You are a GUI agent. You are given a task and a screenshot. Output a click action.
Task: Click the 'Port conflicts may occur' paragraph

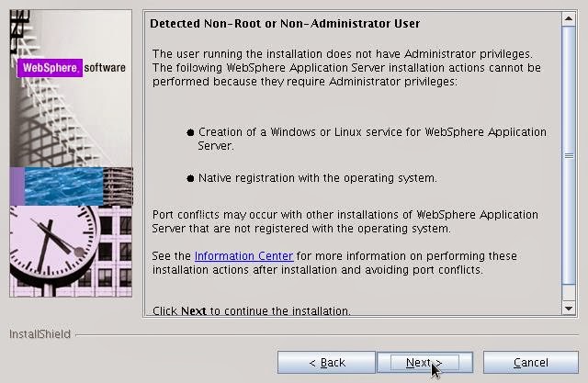tap(345, 221)
